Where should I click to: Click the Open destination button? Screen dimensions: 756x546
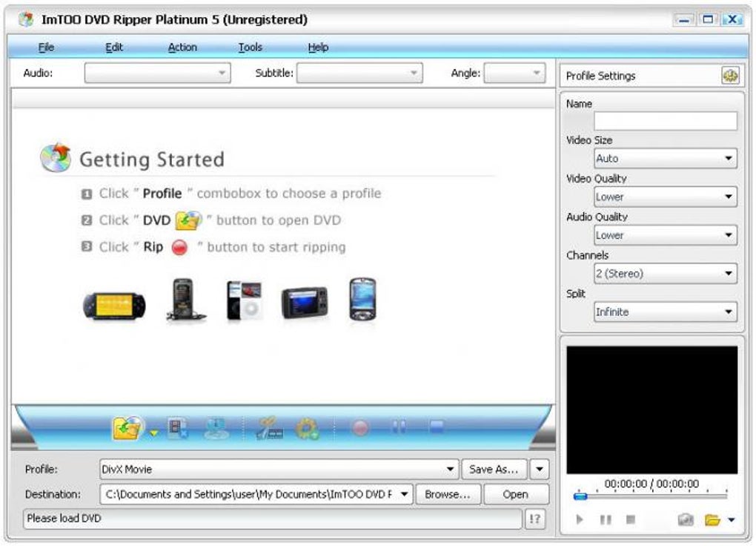[x=516, y=494]
